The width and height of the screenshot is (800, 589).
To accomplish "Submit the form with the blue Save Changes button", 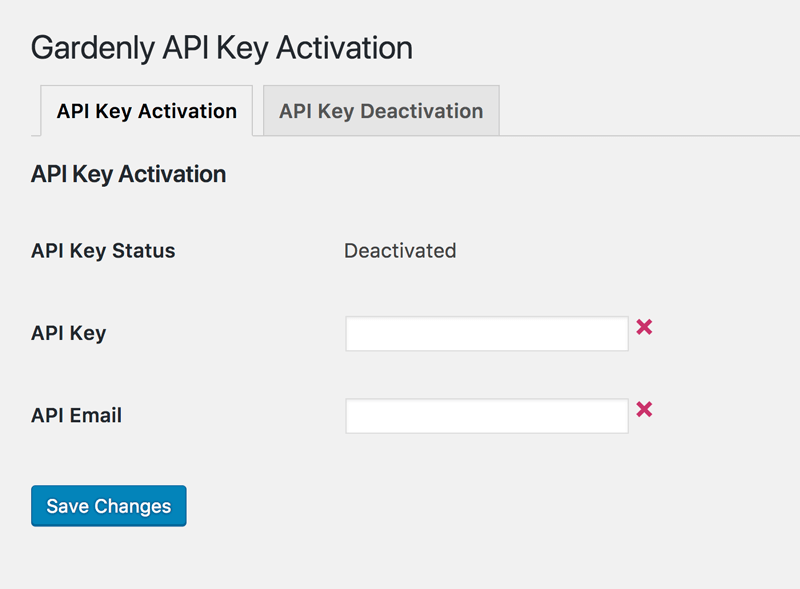I will click(x=109, y=506).
